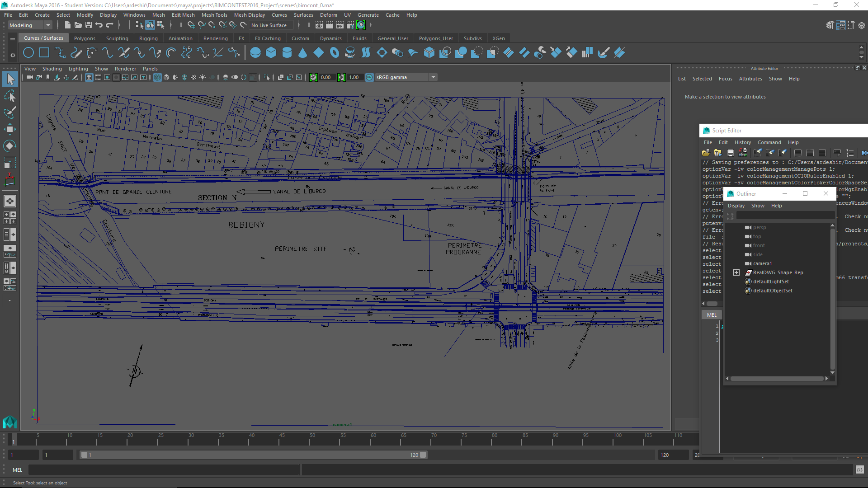The image size is (868, 488).
Task: Create a NURBS Sphere from shelf
Action: [x=255, y=53]
